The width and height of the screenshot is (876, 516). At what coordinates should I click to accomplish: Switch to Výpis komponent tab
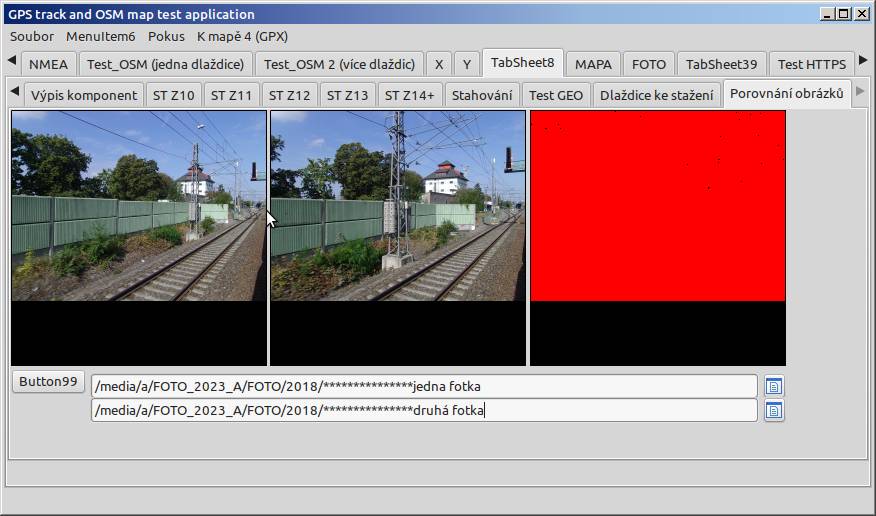[84, 95]
